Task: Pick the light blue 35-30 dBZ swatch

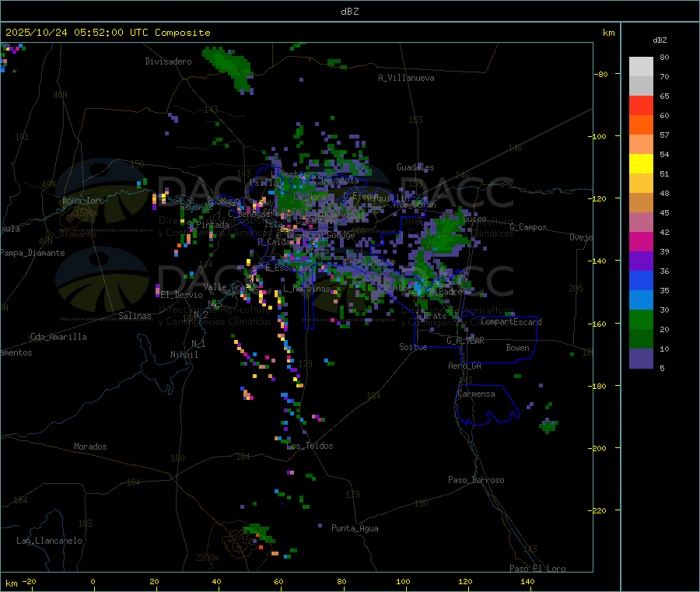Action: point(641,300)
